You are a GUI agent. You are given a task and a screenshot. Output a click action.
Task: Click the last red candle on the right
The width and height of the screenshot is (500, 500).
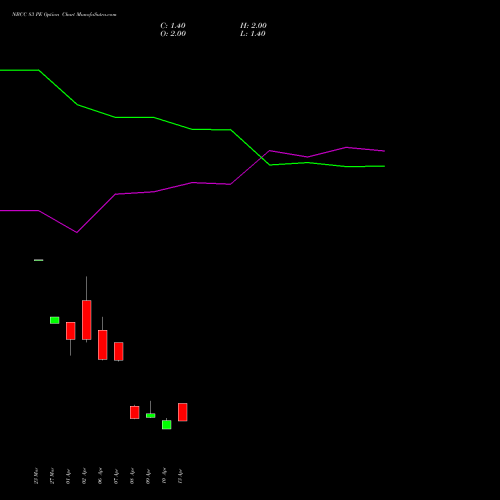point(183,412)
